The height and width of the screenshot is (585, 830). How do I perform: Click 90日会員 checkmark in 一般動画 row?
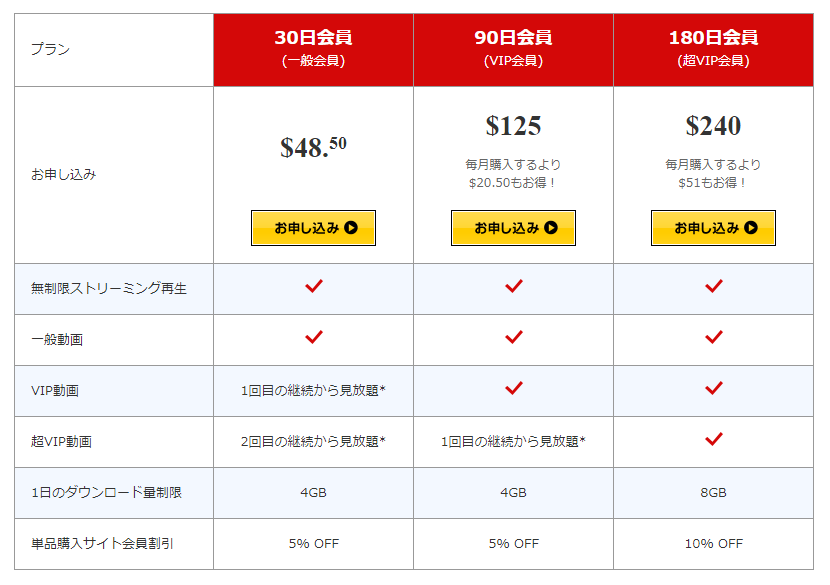point(514,337)
